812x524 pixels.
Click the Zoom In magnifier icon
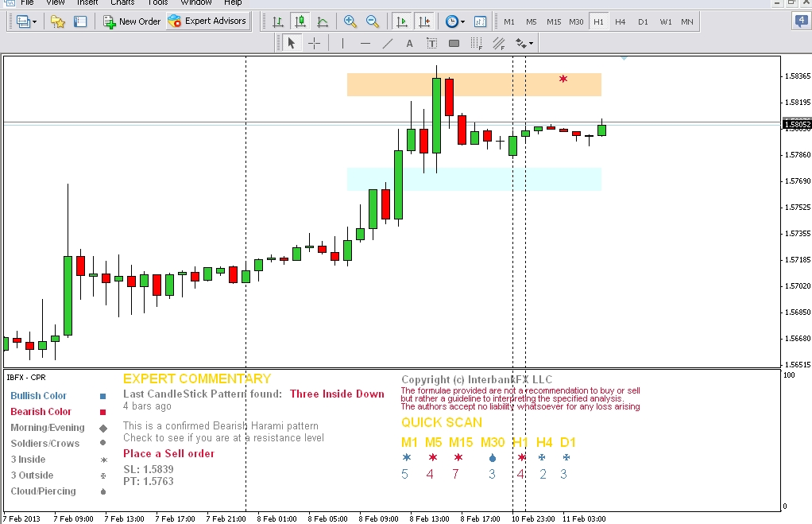350,21
